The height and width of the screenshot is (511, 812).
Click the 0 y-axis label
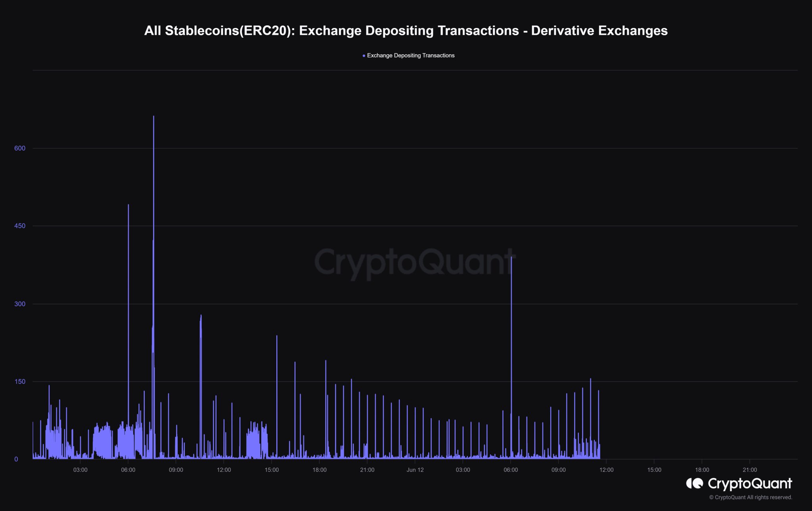click(x=16, y=459)
